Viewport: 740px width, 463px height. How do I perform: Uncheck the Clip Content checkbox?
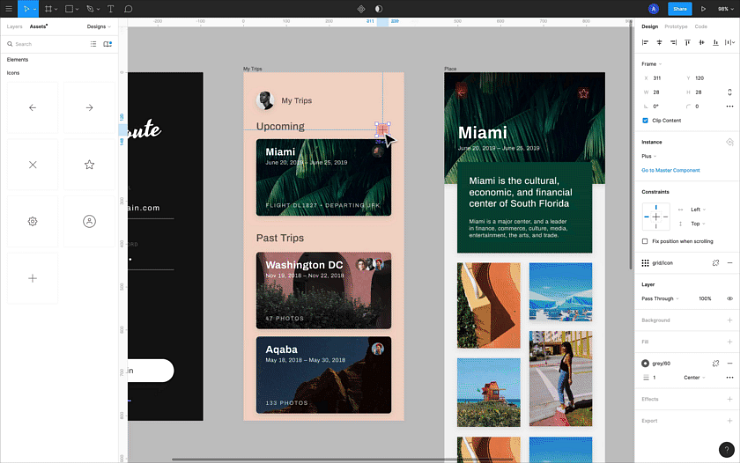point(645,120)
